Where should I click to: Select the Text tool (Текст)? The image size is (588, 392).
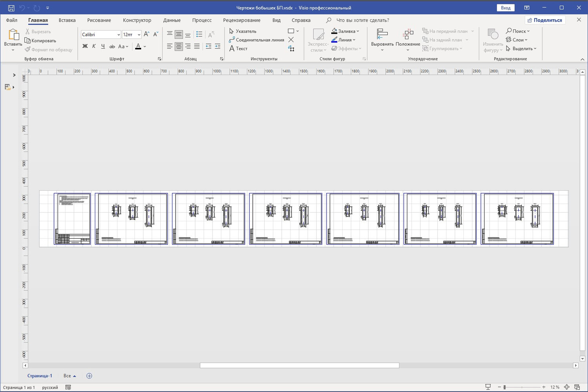point(238,49)
